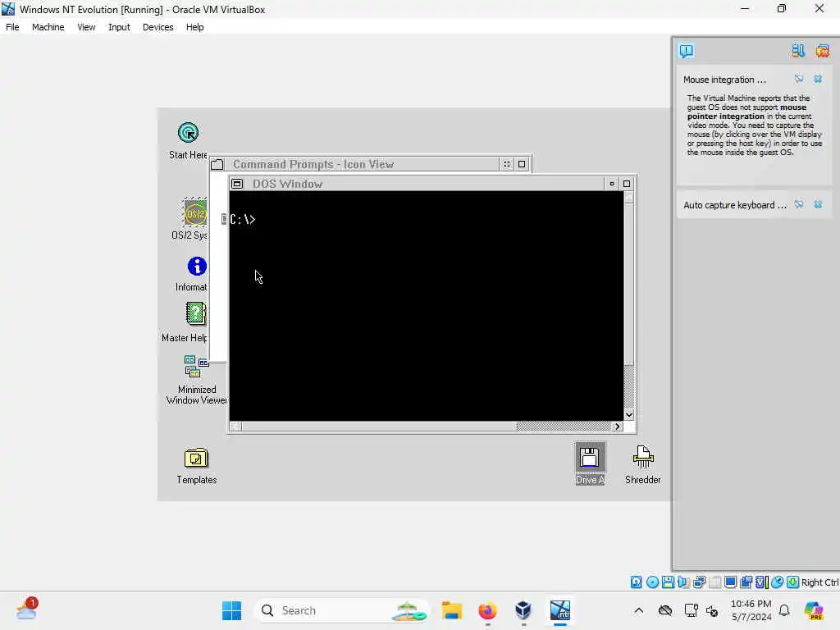Screen dimensions: 840x630
Task: Click the Shredder desktop icon
Action: pyautogui.click(x=643, y=464)
